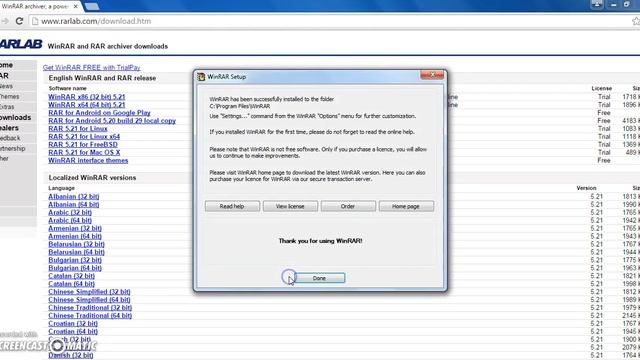Open WinRAR interface themes link
Viewport: 640px width, 360px height.
(x=88, y=160)
